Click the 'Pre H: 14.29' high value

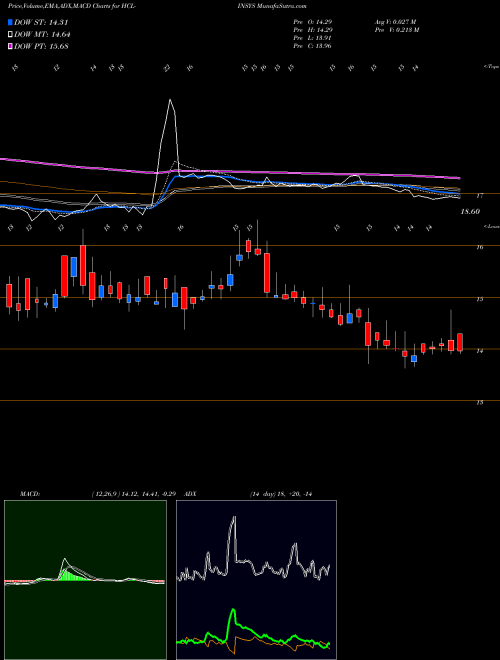(x=314, y=30)
